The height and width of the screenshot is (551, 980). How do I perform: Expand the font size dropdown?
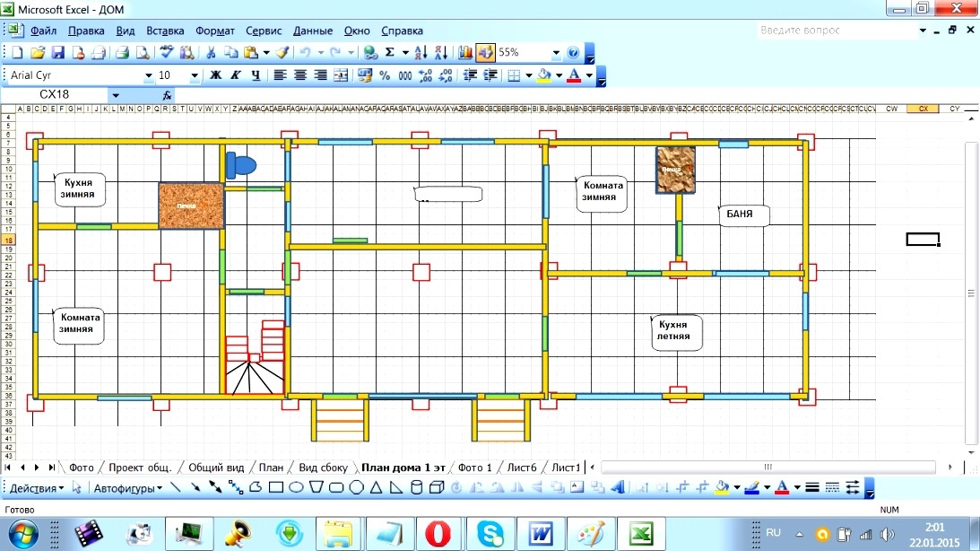[x=195, y=75]
